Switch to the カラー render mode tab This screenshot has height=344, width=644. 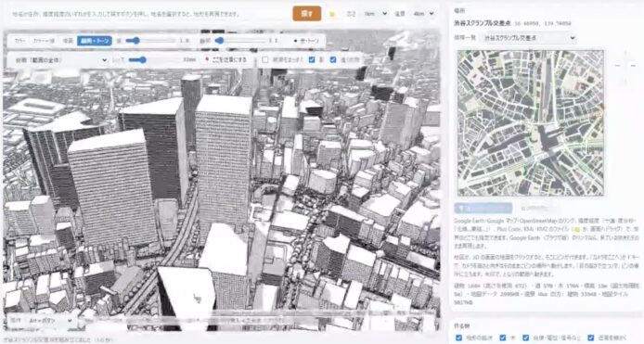click(19, 41)
